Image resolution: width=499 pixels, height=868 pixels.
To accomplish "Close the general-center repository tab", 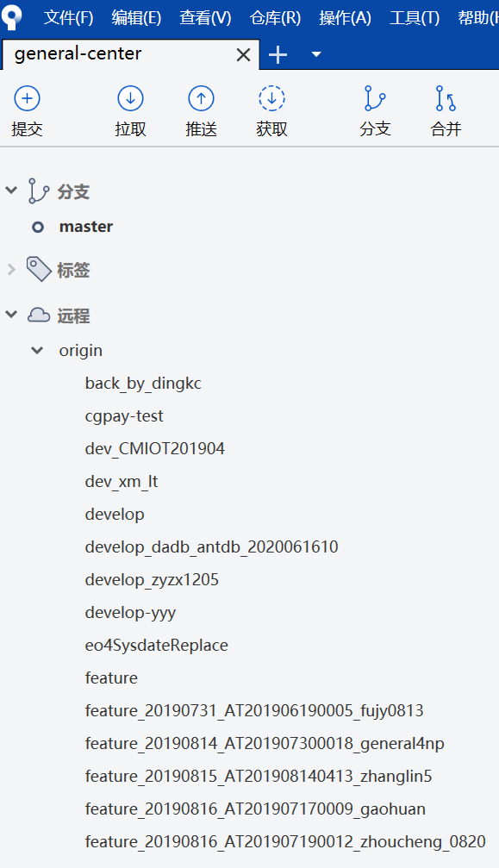I will [243, 54].
